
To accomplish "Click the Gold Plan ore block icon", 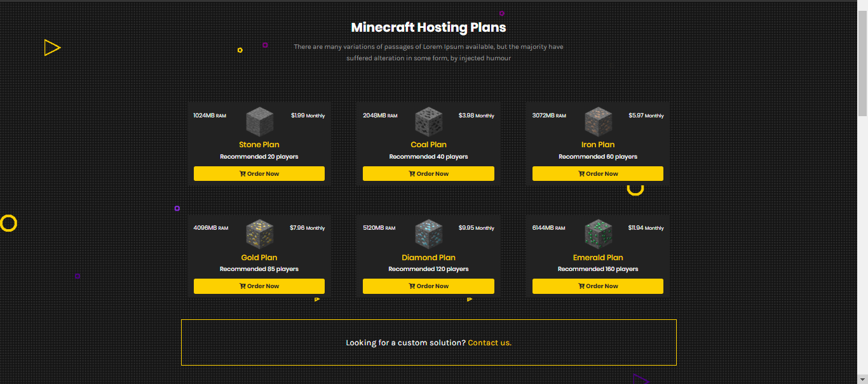I will point(259,234).
